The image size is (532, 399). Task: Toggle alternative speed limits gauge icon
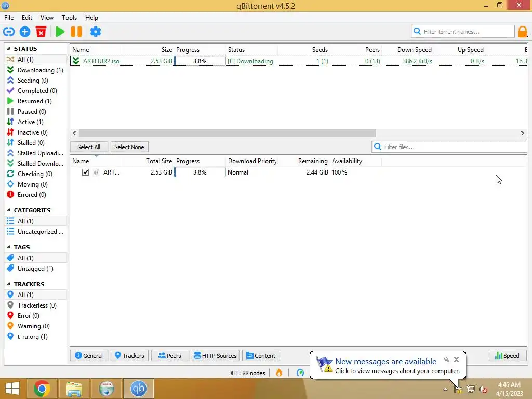click(x=300, y=373)
